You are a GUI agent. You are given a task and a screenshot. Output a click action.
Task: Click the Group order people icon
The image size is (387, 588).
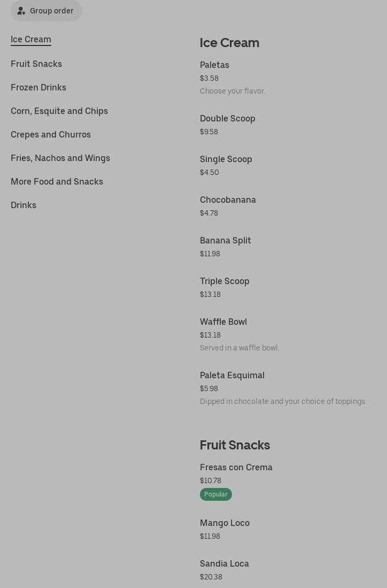click(21, 11)
